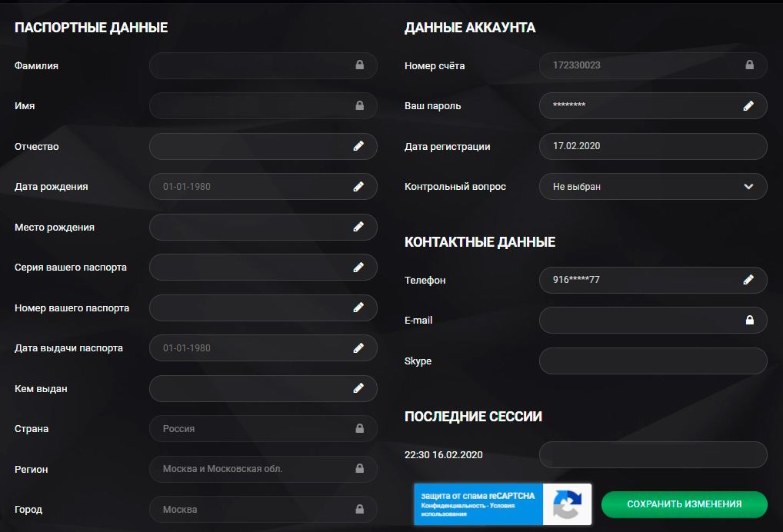The image size is (783, 532).
Task: Click pencil icon for Номер вашего паспорта
Action: 358,308
